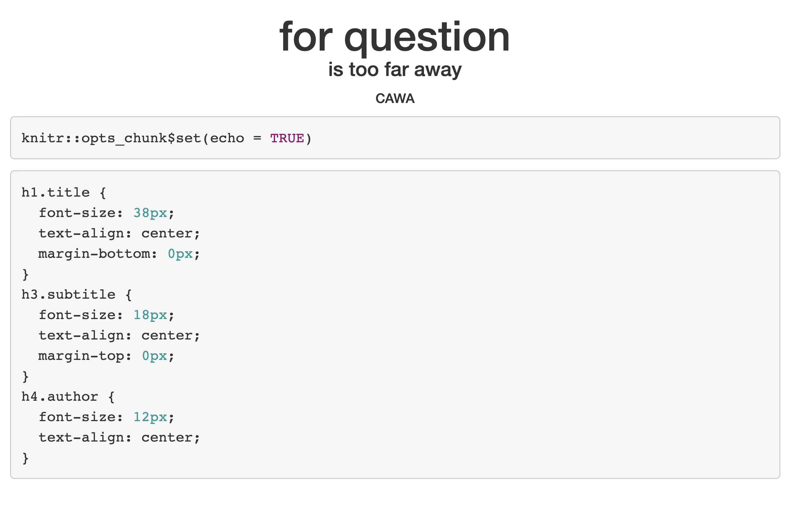This screenshot has height=532, width=792.
Task: Click text-align line under h4.author
Action: pos(119,438)
